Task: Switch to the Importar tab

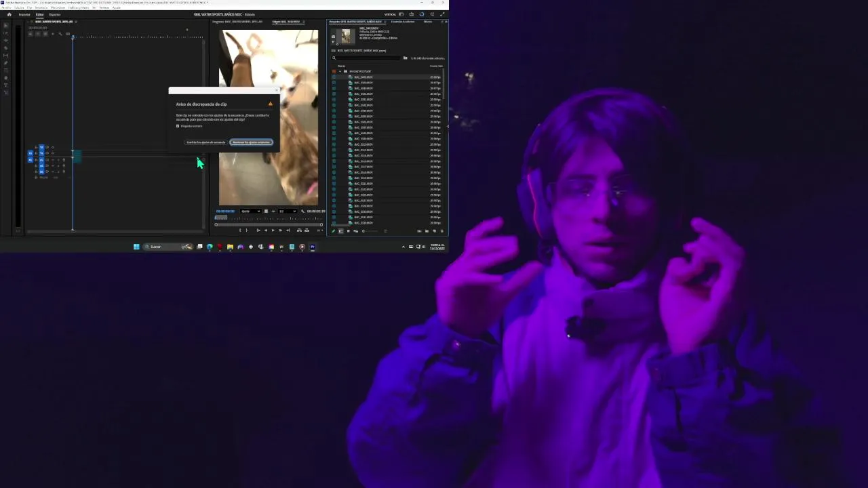Action: pyautogui.click(x=24, y=14)
